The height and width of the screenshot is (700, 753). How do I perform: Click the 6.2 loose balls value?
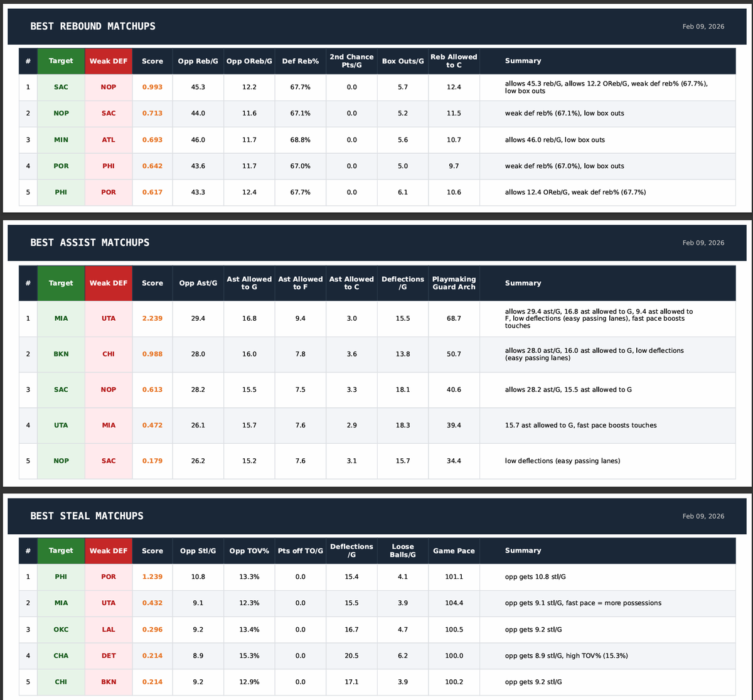point(403,655)
